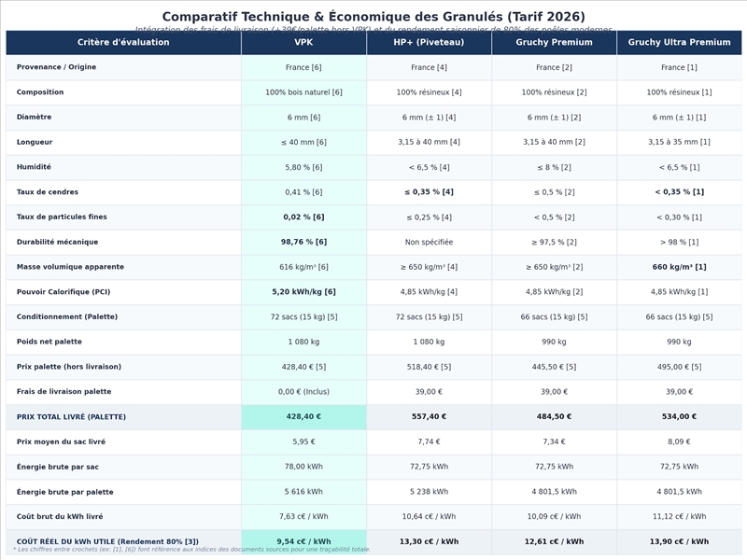Click the "518,40 € [5]" pallet price
Image resolution: width=747 pixels, height=560 pixels.
[x=429, y=367]
